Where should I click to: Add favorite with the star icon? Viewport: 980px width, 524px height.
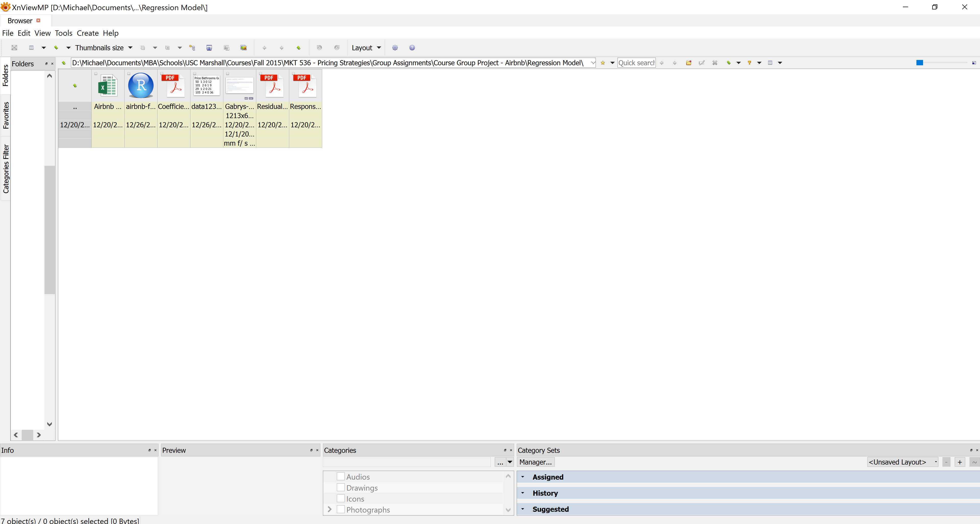coord(603,63)
